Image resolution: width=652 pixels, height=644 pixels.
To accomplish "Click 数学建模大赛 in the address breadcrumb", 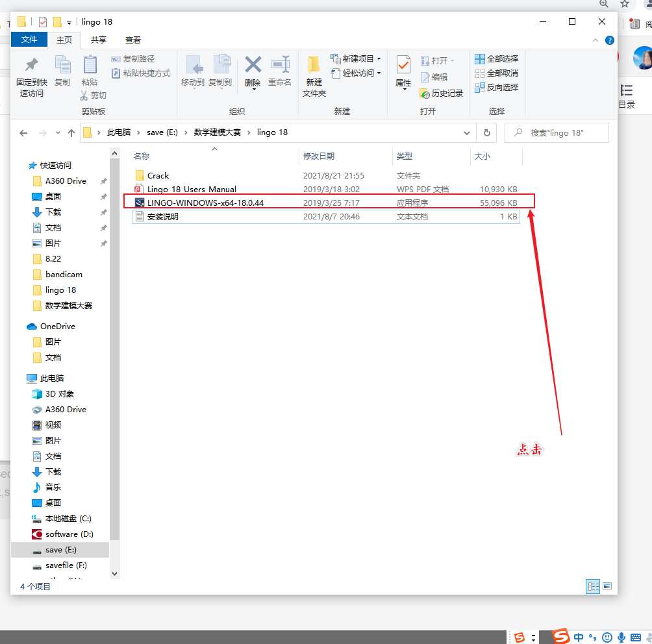I will [218, 132].
